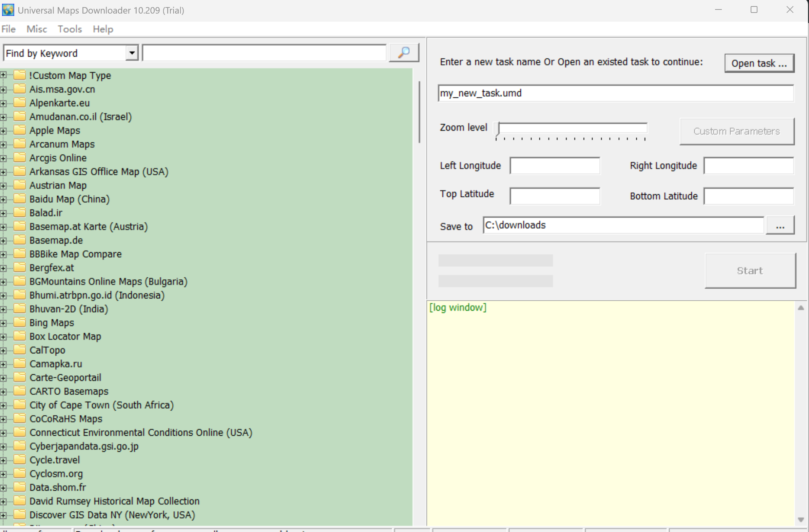Click the Custom Parameters button

(737, 131)
